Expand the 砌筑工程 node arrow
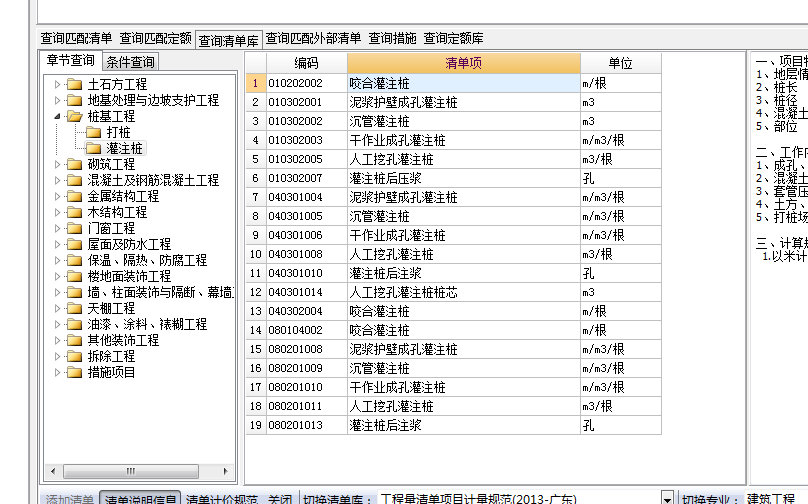The width and height of the screenshot is (808, 504). [x=58, y=164]
